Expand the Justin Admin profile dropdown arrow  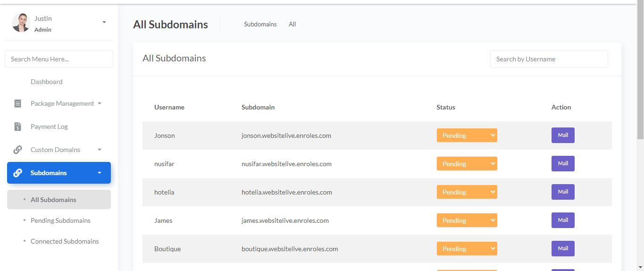click(104, 22)
